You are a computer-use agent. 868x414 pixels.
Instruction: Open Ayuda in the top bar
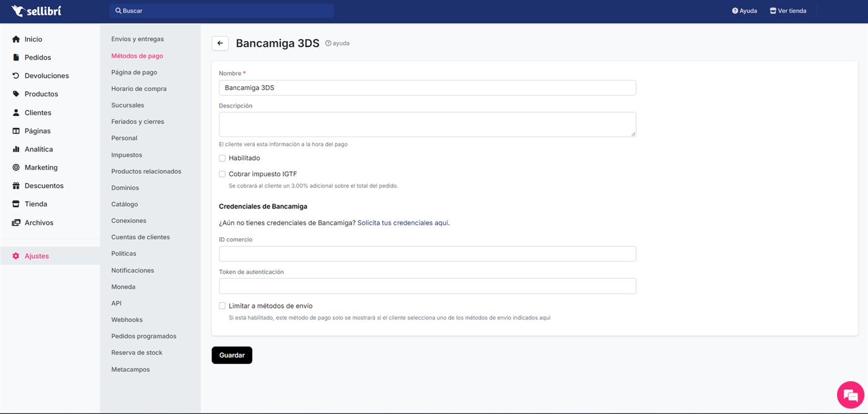[745, 11]
